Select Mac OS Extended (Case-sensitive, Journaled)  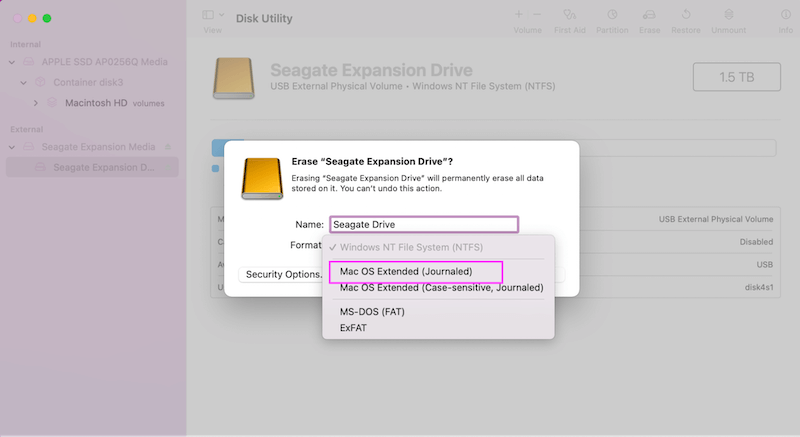441,288
